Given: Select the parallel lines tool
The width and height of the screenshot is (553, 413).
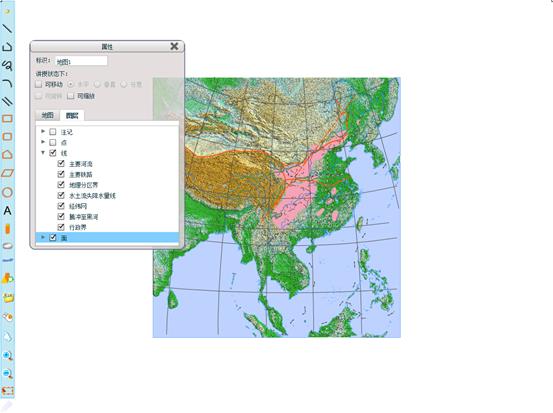Looking at the screenshot, I should [7, 102].
